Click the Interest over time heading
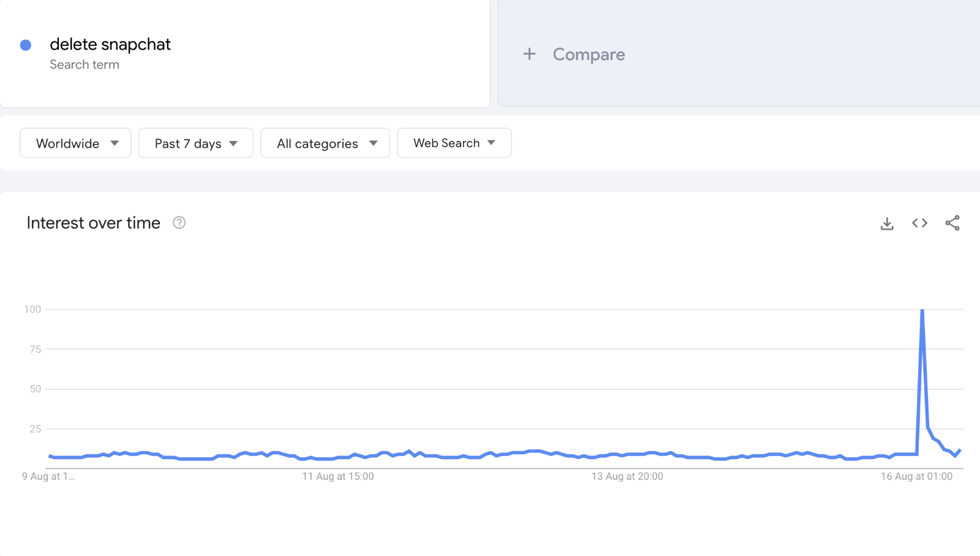The height and width of the screenshot is (556, 980). click(x=93, y=223)
